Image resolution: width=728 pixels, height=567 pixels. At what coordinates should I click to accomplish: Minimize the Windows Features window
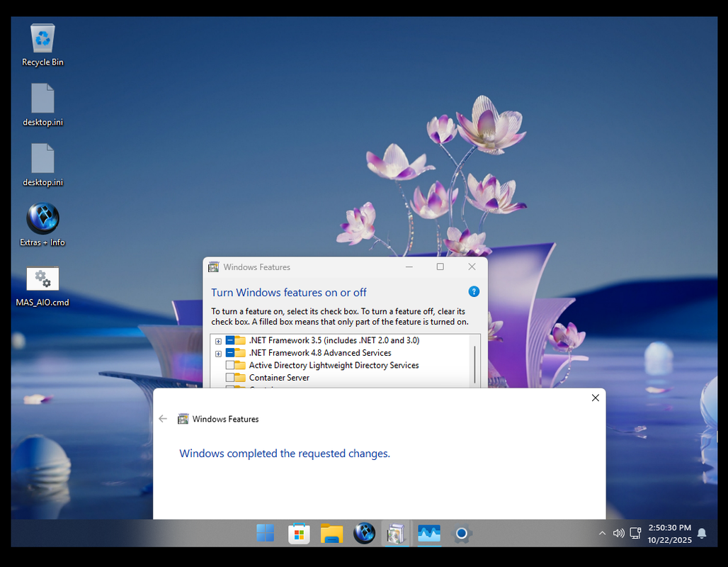409,266
